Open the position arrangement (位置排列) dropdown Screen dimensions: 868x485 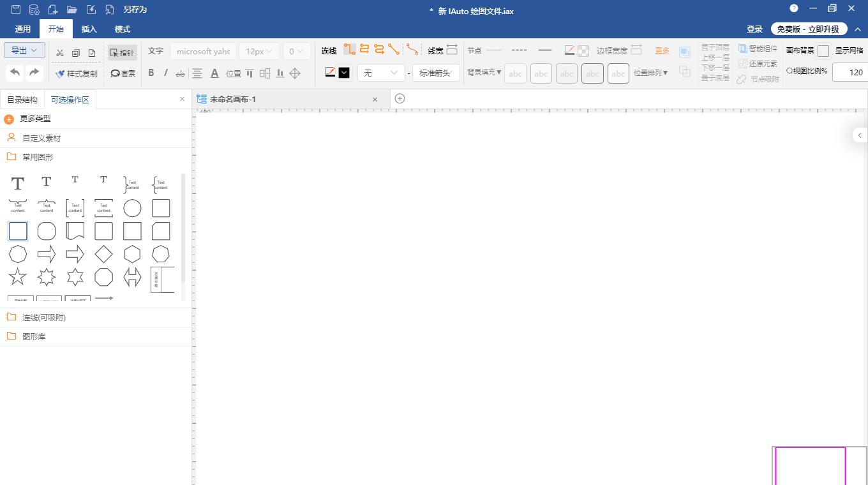[x=651, y=73]
